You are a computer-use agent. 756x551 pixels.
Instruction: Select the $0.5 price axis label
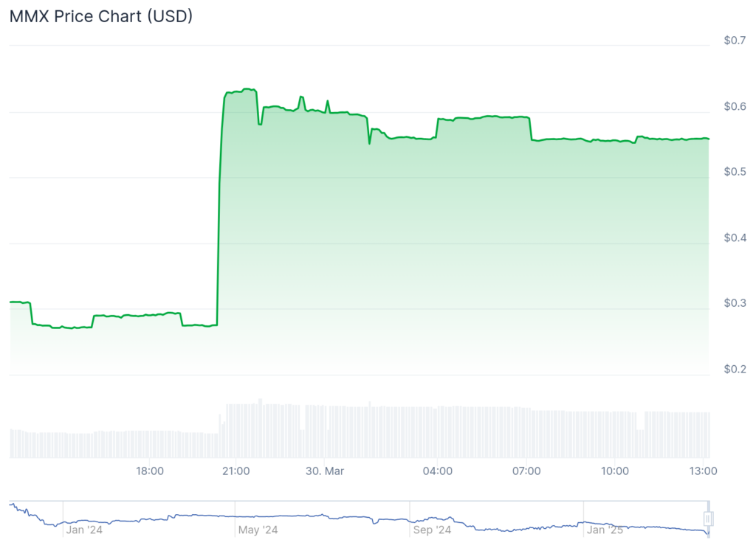734,172
